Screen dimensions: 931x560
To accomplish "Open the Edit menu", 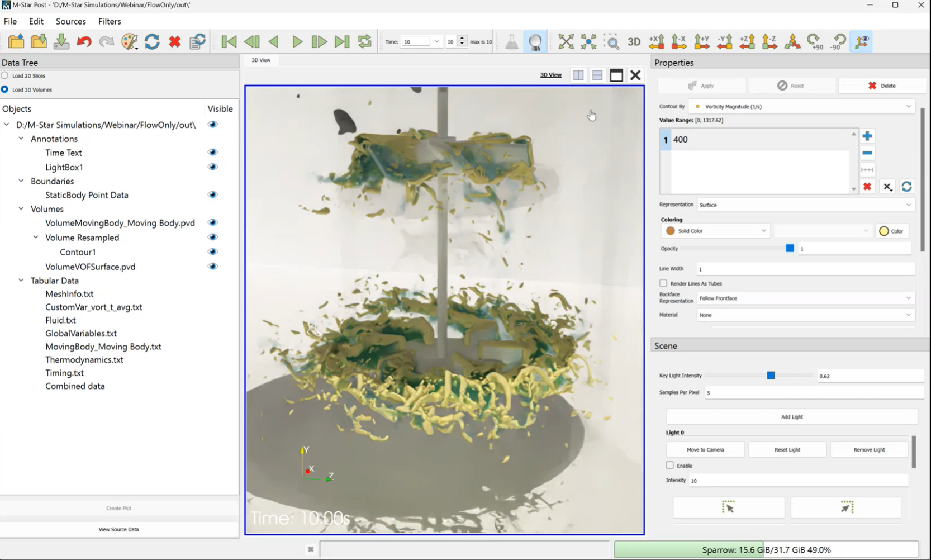I will (x=36, y=21).
